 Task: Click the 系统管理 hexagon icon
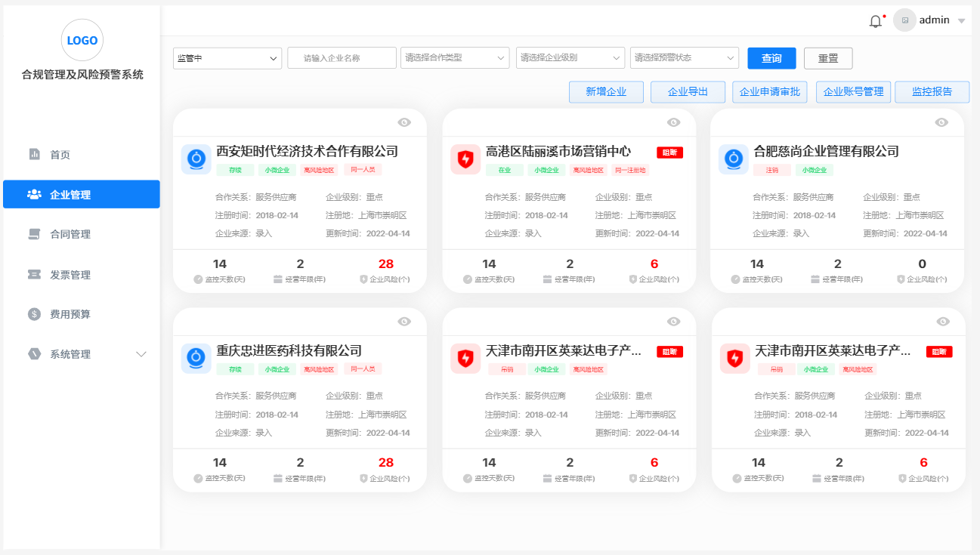(34, 354)
